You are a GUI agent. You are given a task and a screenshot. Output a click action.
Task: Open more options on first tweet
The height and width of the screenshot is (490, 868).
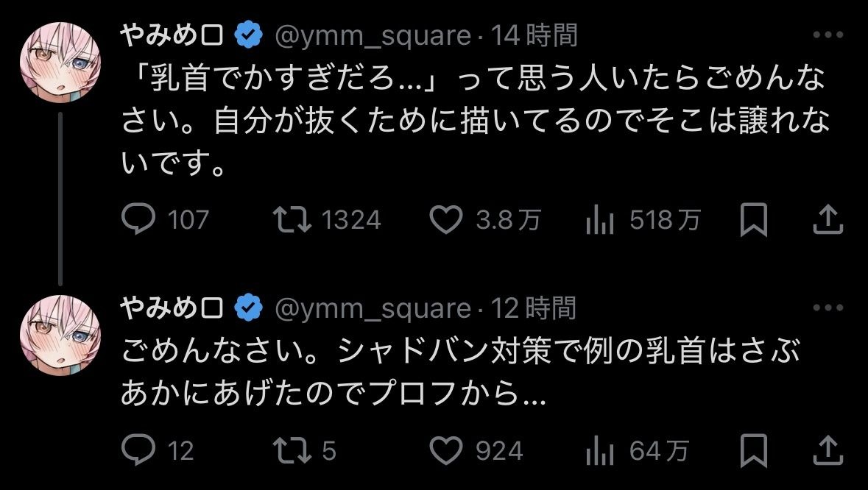(828, 35)
